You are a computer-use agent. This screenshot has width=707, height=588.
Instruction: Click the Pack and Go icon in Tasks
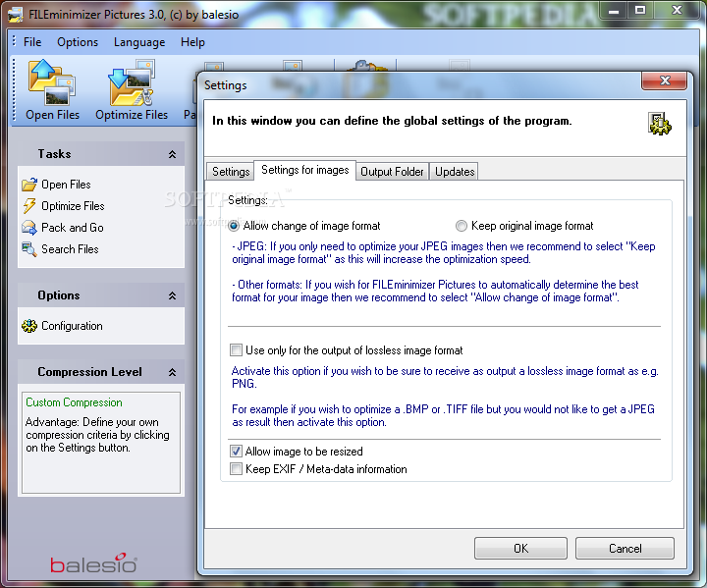pos(29,228)
